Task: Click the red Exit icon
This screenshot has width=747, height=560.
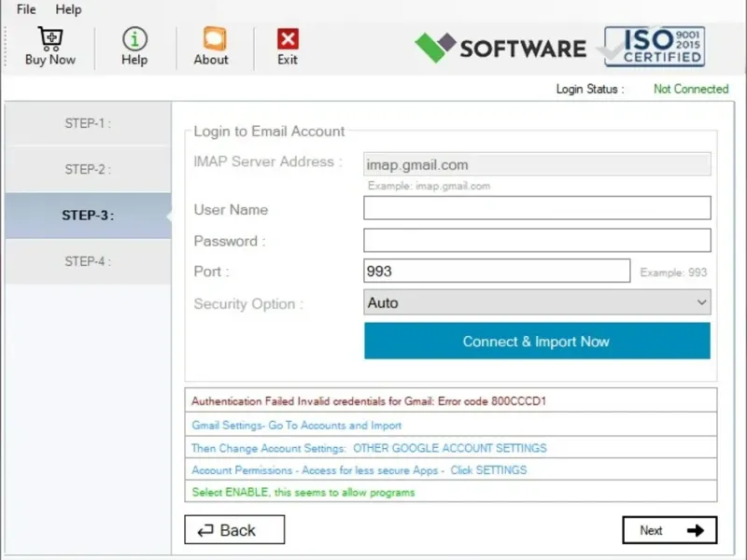Action: pos(288,39)
